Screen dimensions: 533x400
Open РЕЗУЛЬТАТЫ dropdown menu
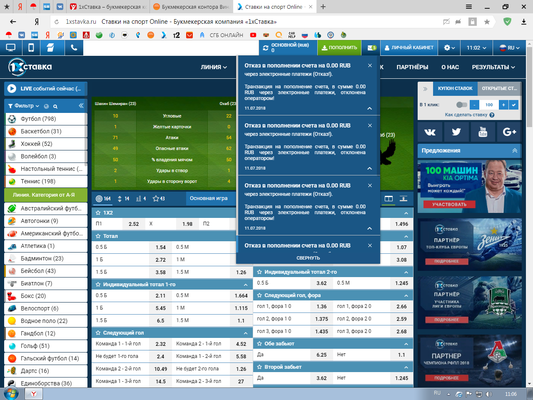tap(493, 67)
